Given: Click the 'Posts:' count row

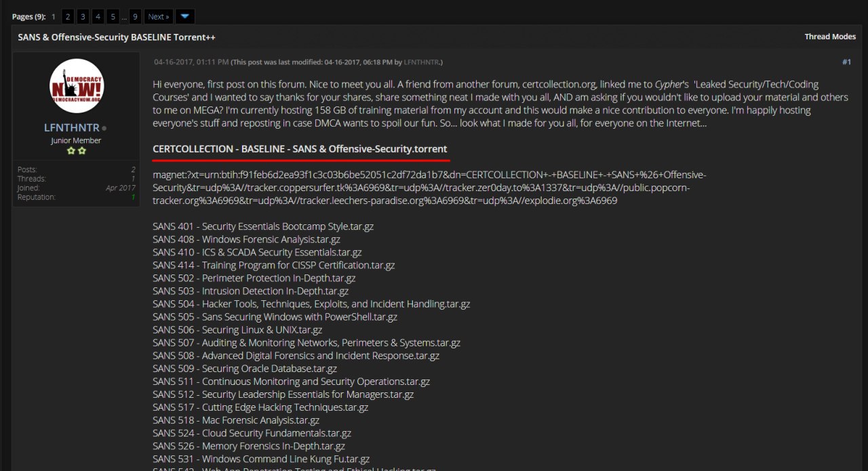Looking at the screenshot, I should pyautogui.click(x=77, y=169).
